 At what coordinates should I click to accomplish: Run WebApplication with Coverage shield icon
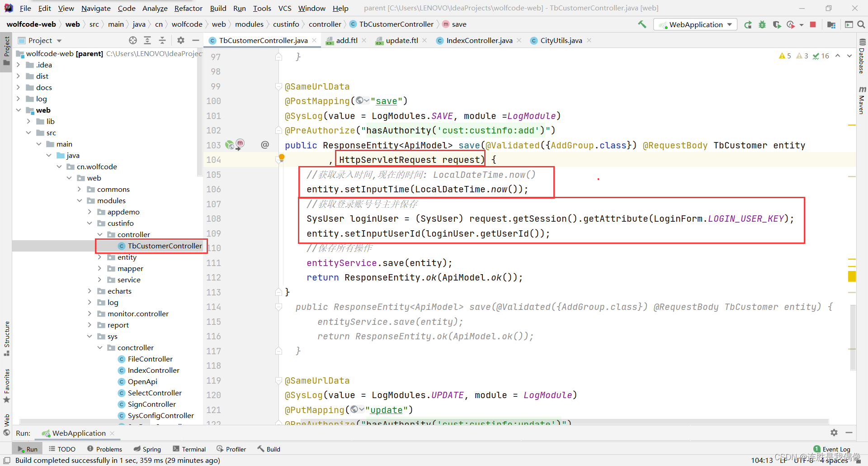(777, 24)
